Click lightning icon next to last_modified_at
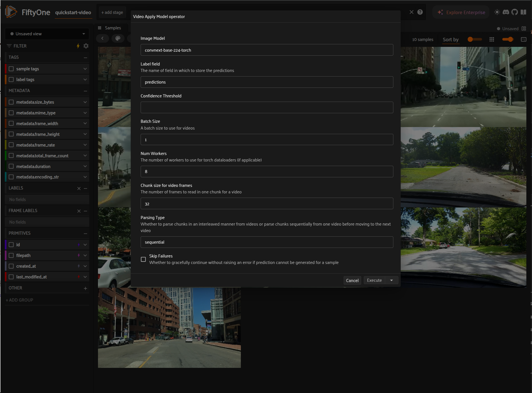This screenshot has width=532, height=393. click(79, 277)
